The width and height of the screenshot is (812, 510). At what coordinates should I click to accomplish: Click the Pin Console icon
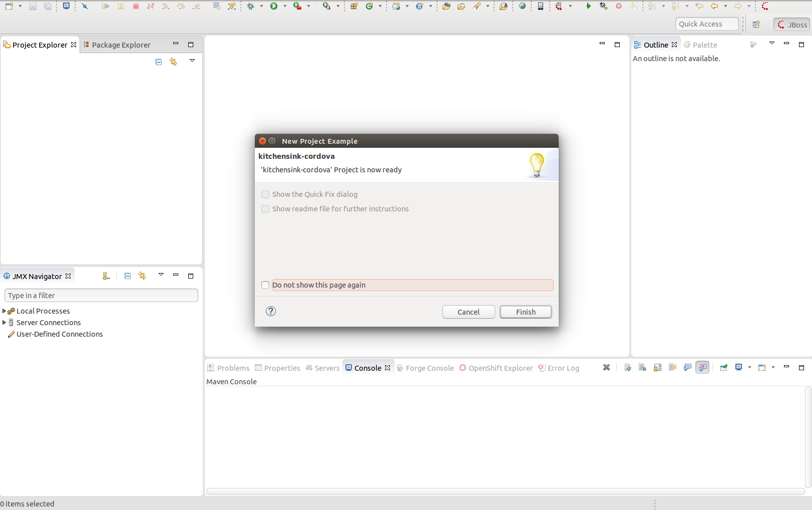[x=724, y=368]
